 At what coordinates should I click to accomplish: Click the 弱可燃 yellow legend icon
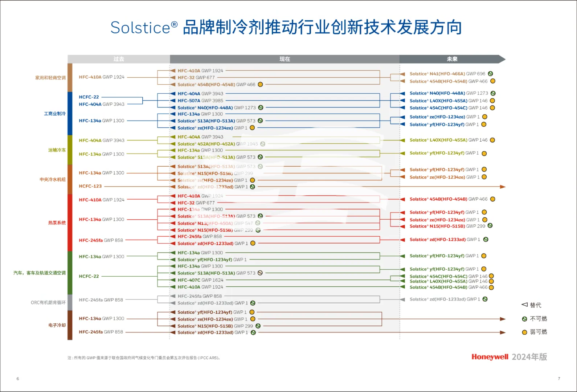pyautogui.click(x=524, y=332)
